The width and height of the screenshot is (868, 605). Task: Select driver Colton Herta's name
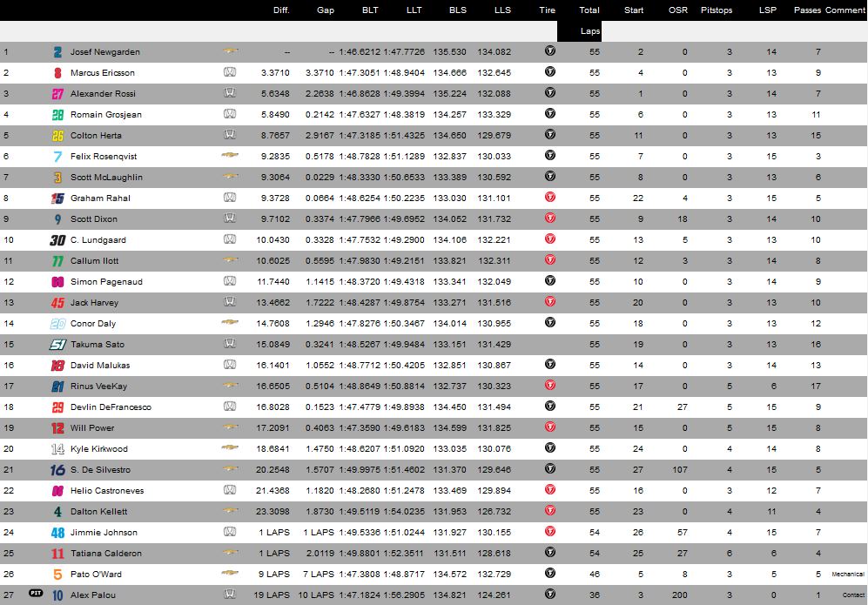(96, 136)
